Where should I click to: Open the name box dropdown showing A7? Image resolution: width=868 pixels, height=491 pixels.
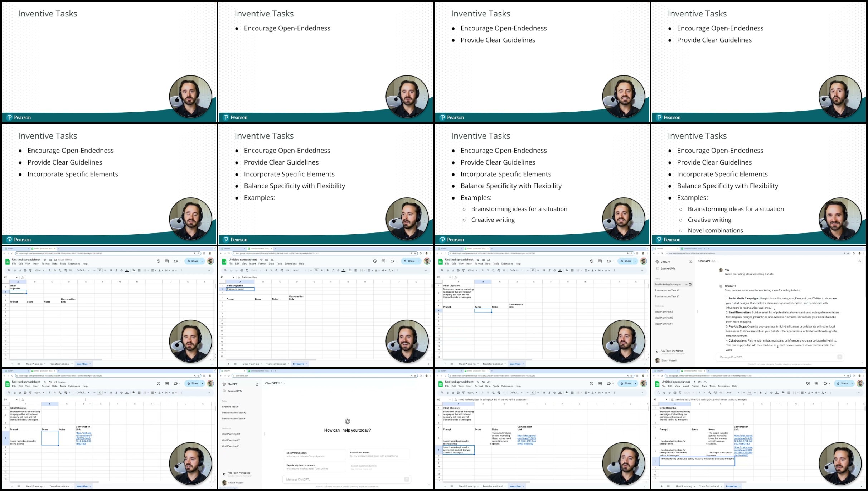click(666, 399)
